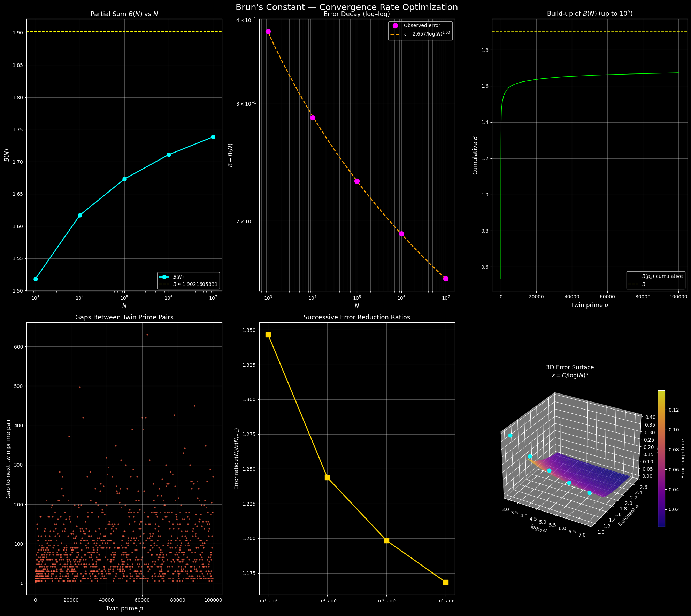Click the 'Exponent α' 3D axis label
The height and width of the screenshot is (616, 691).
pos(628,515)
